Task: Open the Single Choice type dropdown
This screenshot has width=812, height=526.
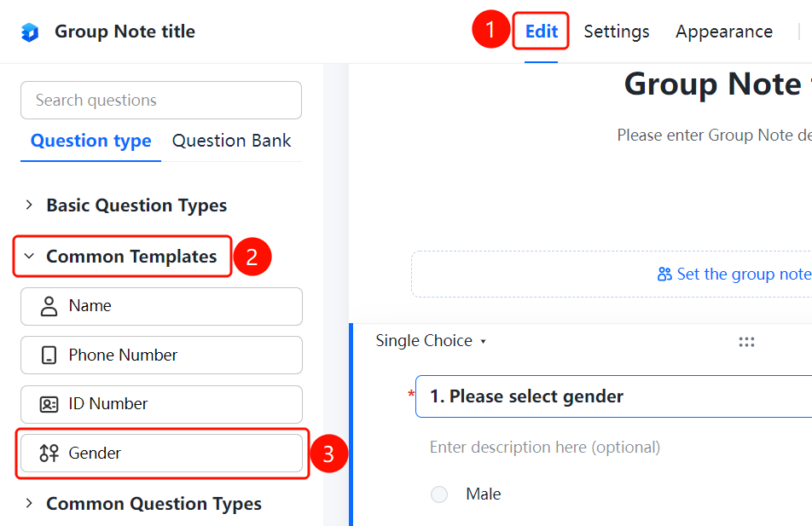Action: 431,341
